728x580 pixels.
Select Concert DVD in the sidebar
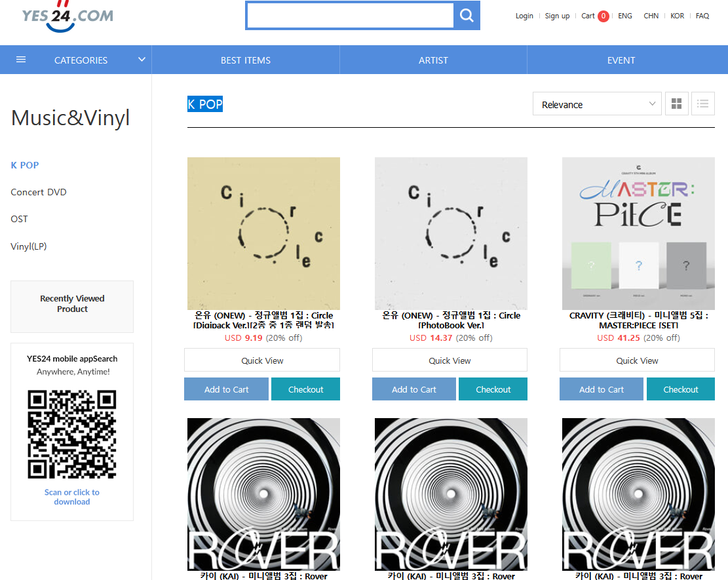(39, 192)
